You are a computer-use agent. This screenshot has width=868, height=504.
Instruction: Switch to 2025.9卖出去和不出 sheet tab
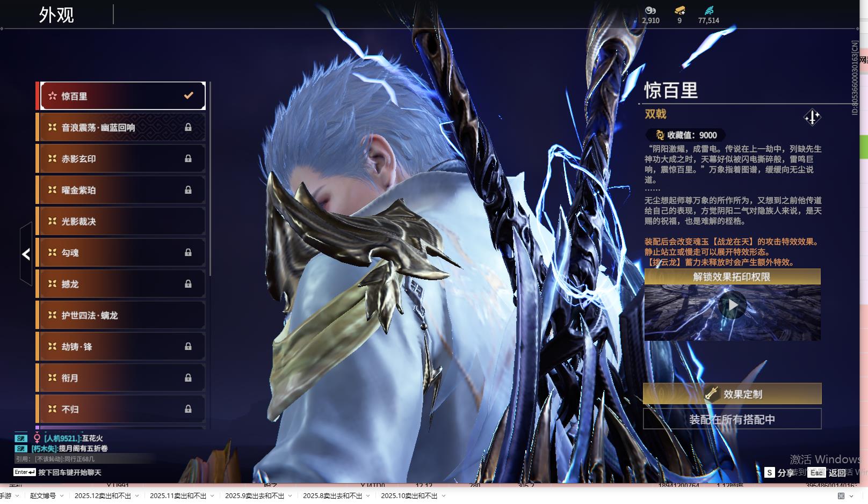click(255, 496)
